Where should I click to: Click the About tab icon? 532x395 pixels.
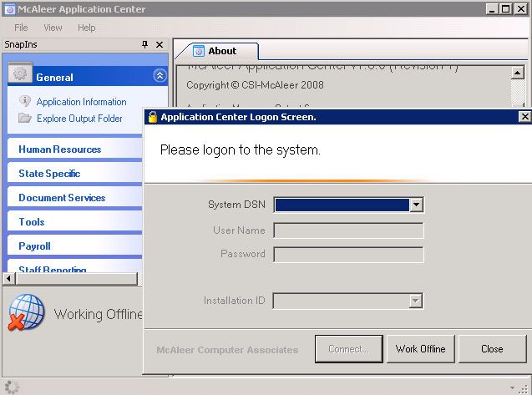[x=199, y=51]
